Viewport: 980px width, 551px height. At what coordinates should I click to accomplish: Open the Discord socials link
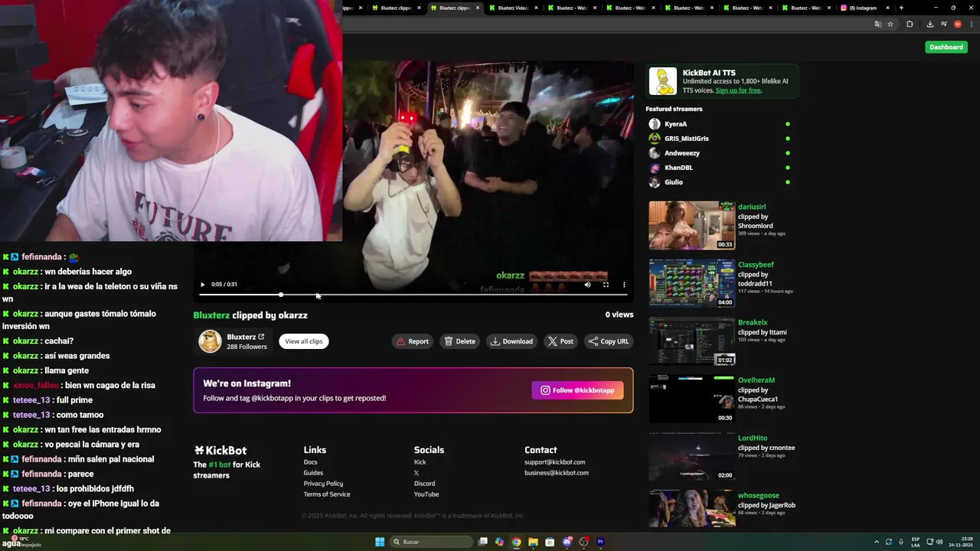[424, 484]
